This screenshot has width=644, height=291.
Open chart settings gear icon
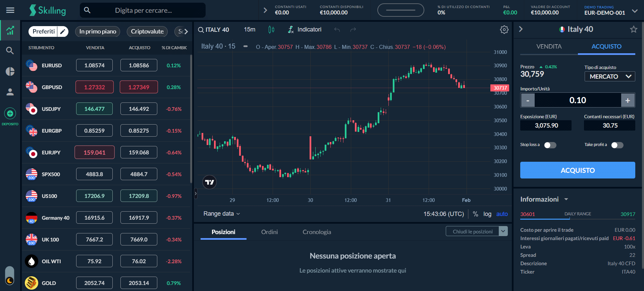[x=504, y=30]
